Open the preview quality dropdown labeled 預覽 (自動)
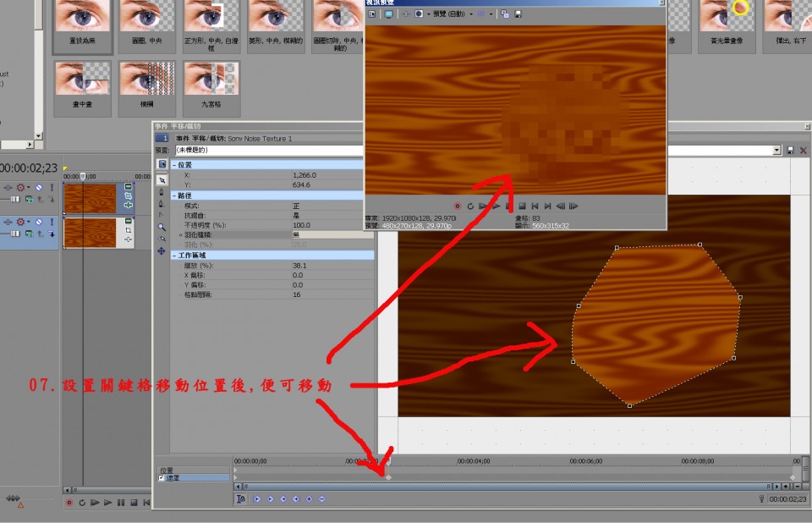The image size is (812, 523). [x=452, y=14]
